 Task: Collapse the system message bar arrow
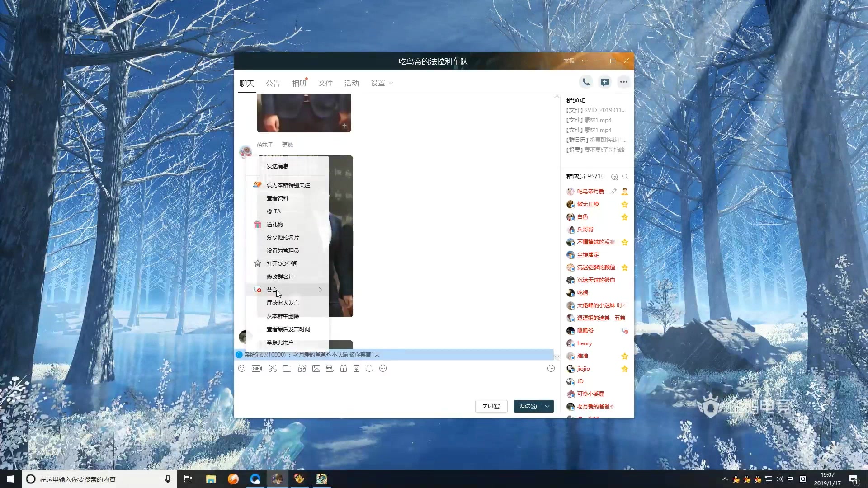557,357
